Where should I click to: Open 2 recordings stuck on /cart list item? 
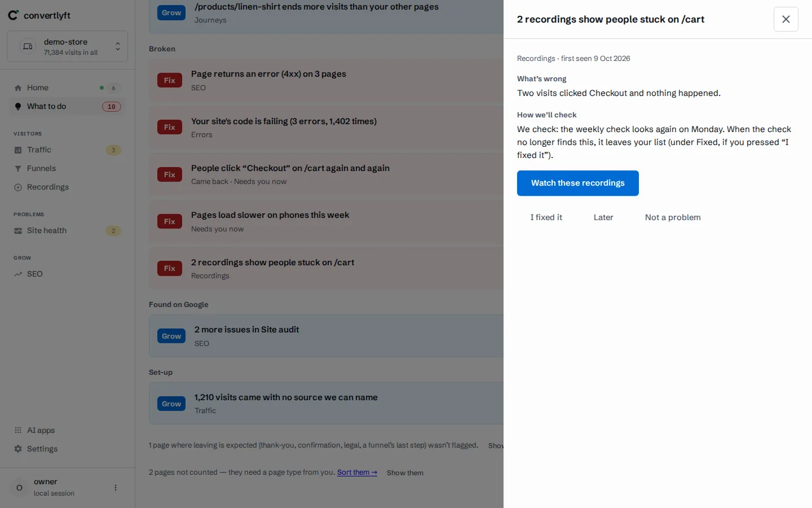click(326, 269)
